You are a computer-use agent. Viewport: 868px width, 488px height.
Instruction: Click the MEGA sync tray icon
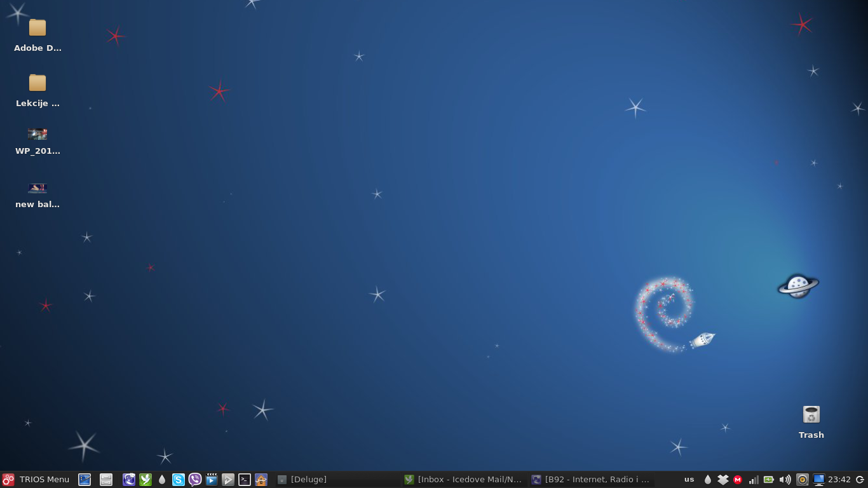(x=738, y=480)
